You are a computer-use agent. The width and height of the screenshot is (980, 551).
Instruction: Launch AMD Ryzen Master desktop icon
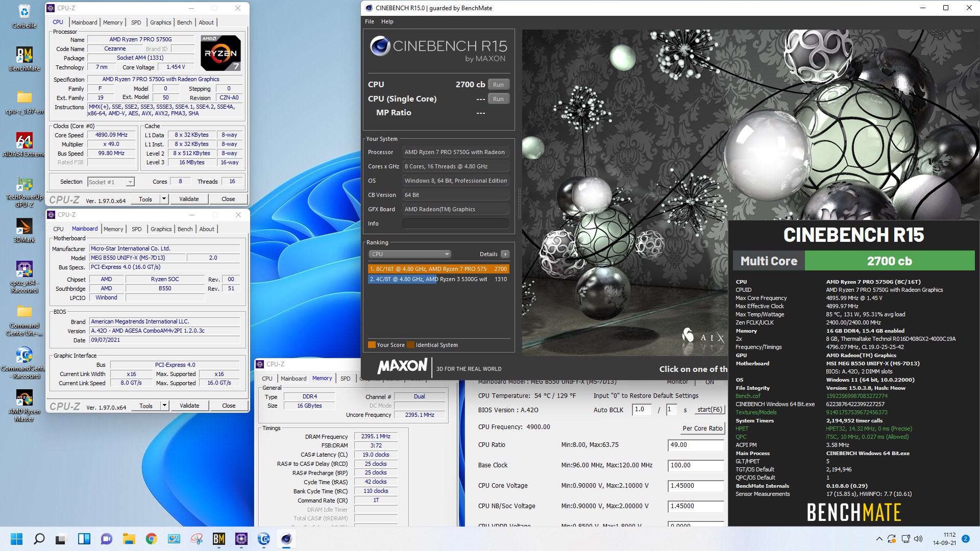click(x=24, y=406)
